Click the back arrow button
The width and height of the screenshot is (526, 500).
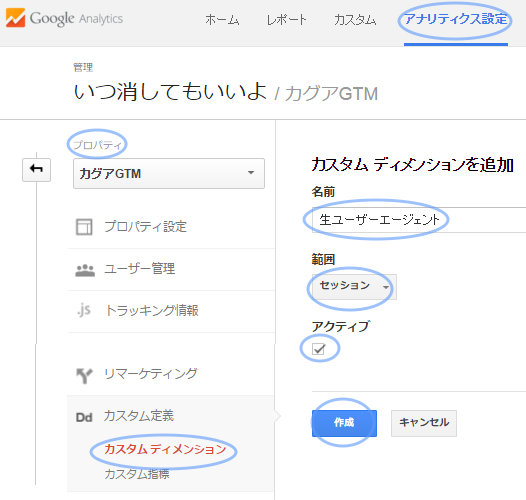[36, 170]
